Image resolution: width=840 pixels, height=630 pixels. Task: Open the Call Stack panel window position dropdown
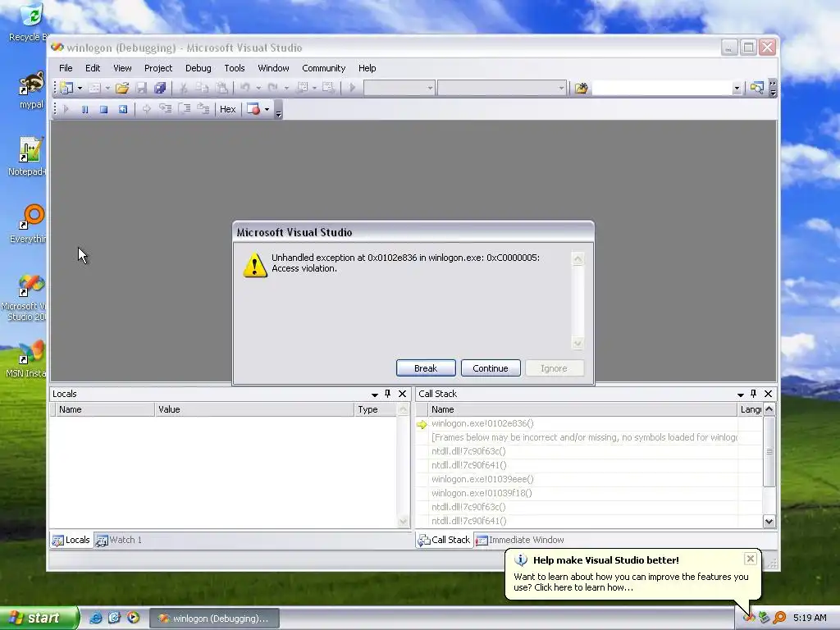(741, 395)
